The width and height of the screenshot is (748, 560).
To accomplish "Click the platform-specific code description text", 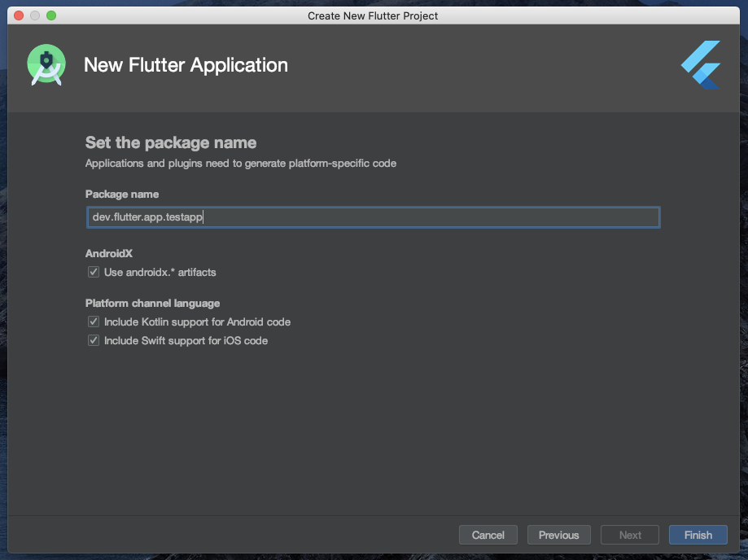I will tap(240, 163).
